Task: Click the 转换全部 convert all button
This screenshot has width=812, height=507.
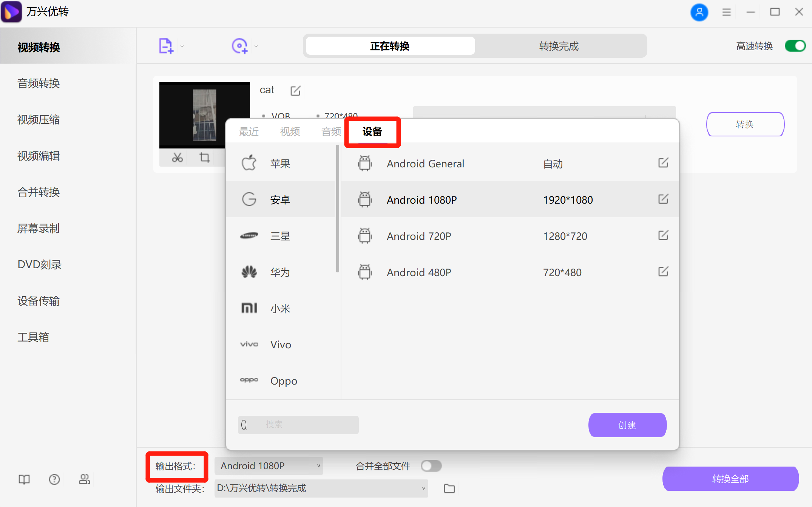Action: [x=730, y=478]
